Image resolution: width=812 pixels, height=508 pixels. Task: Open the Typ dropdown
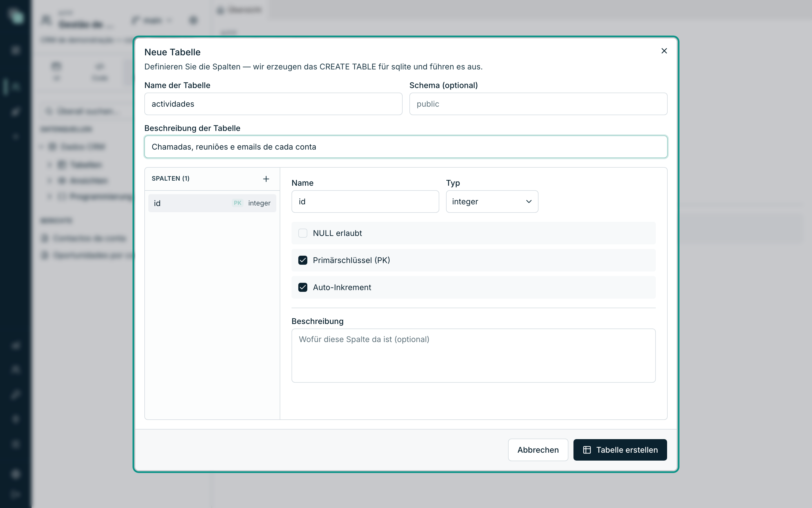492,202
